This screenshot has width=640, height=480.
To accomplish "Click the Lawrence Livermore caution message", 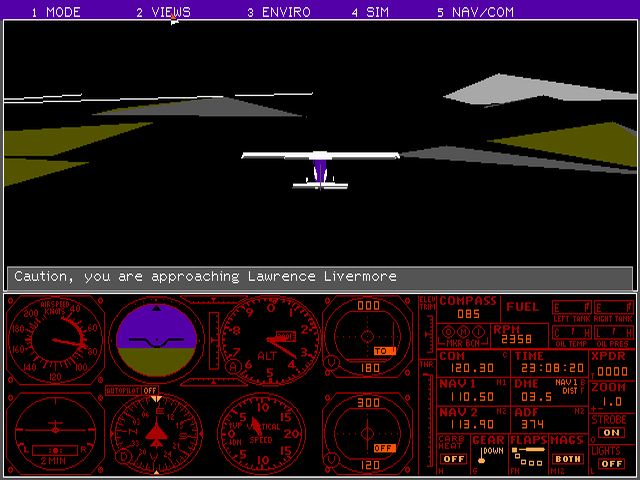I will [205, 277].
